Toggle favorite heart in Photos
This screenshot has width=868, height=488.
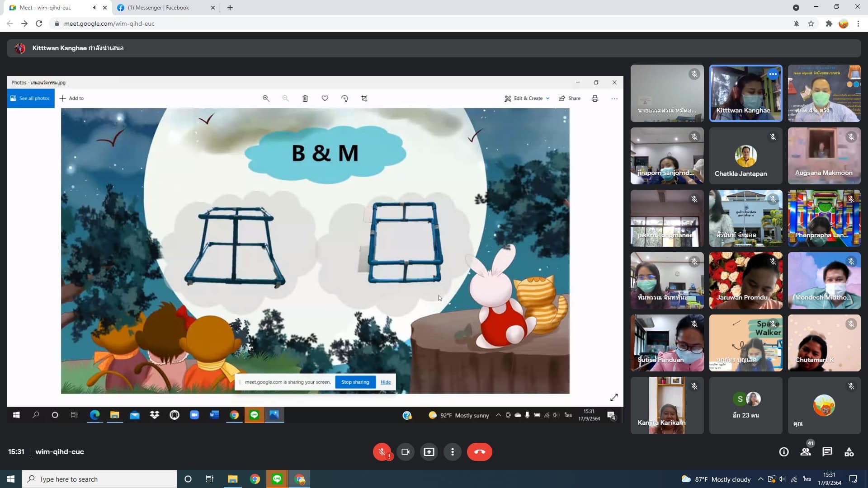point(325,98)
